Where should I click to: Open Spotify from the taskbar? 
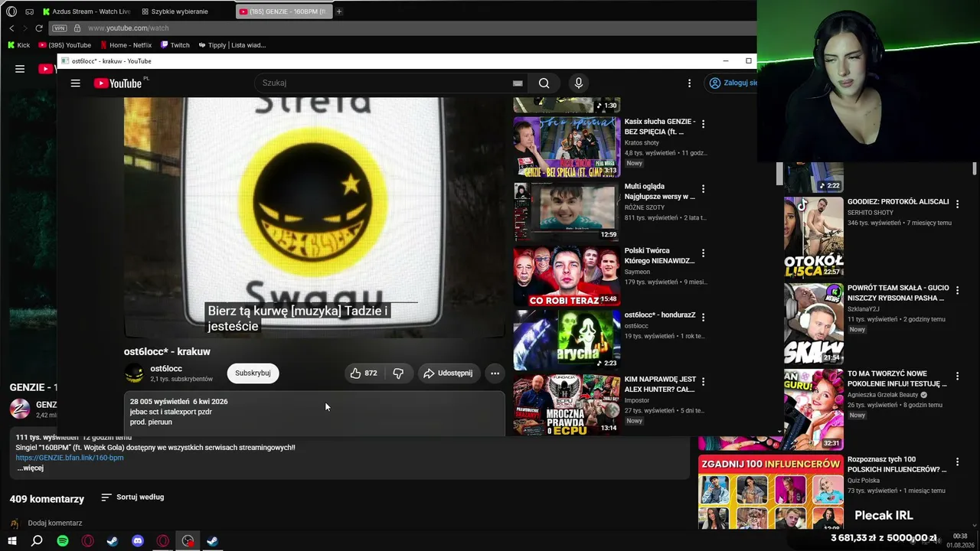[x=63, y=541]
